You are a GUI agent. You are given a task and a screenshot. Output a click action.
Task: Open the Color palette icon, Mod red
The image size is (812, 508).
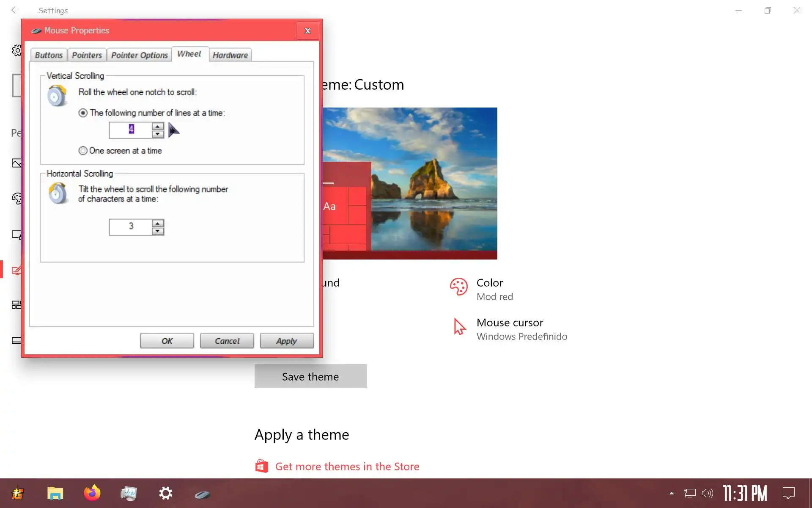tap(458, 287)
